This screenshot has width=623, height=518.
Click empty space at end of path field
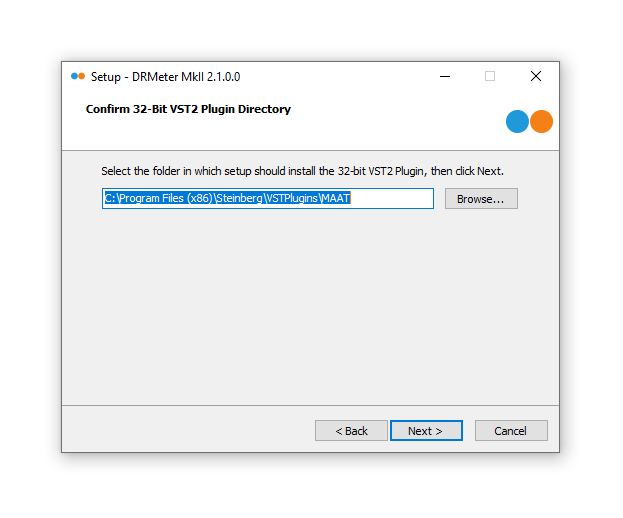(x=395, y=198)
